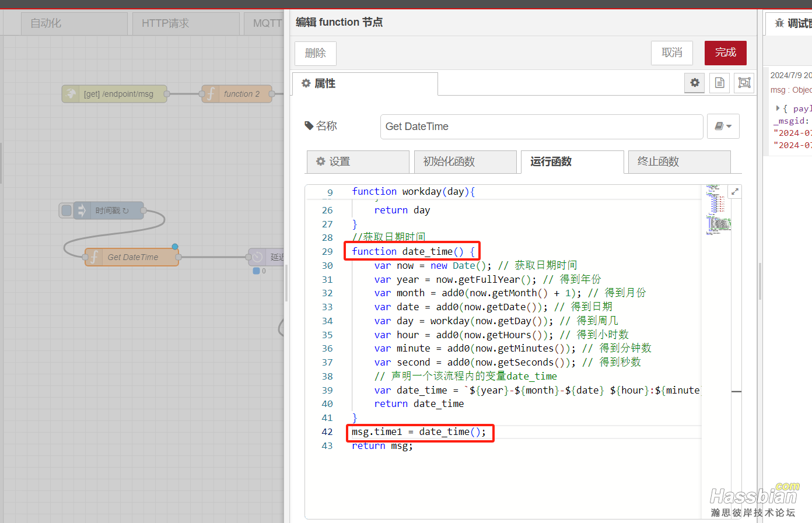Click the gear icon on the 属性 tab

(306, 83)
